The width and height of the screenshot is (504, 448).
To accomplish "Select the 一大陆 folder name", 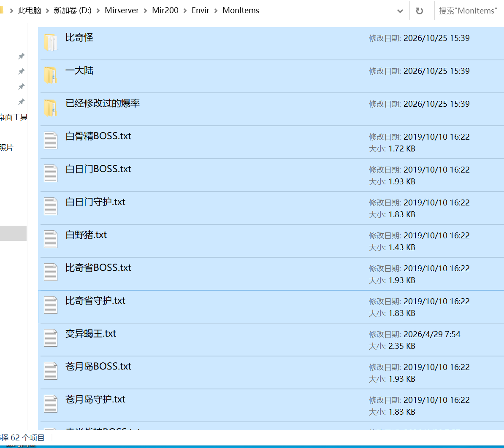I will click(79, 70).
